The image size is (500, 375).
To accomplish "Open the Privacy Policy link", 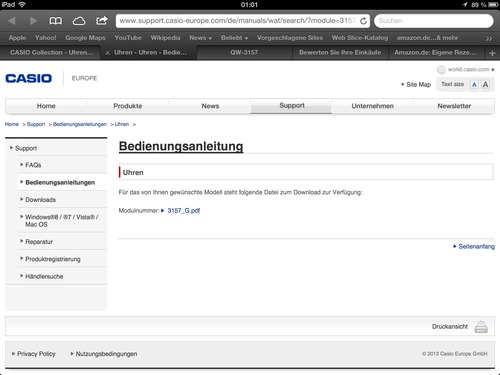I will 36,354.
